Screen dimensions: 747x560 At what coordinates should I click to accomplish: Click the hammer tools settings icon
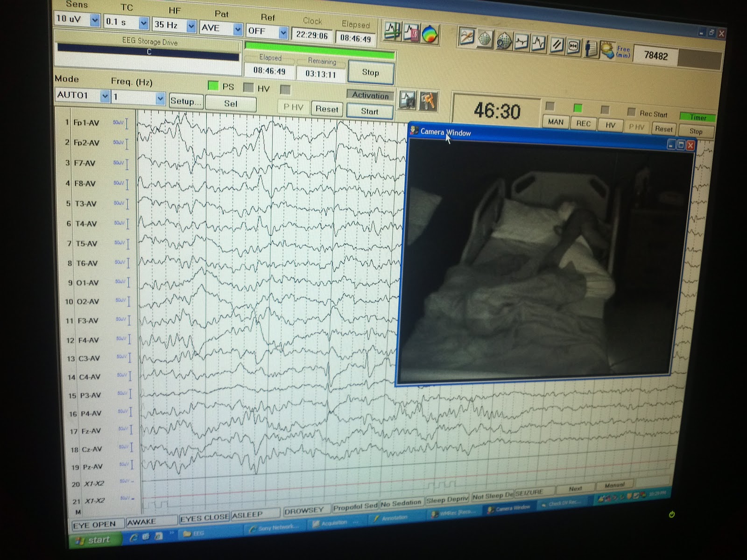[428, 101]
